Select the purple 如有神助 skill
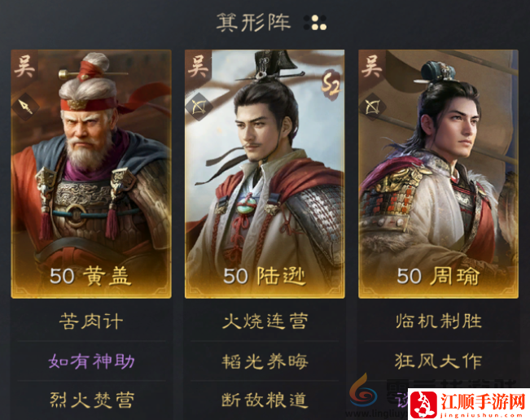 [x=91, y=361]
